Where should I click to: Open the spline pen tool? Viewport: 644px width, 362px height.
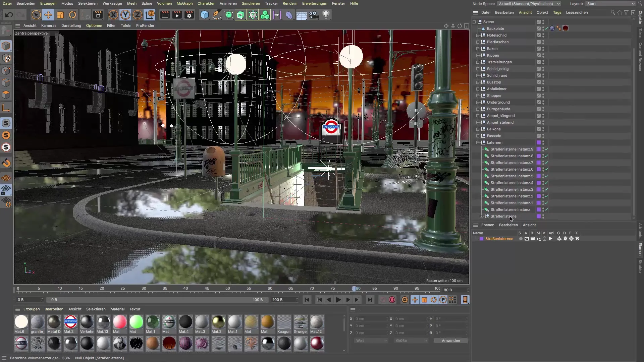[x=217, y=15]
